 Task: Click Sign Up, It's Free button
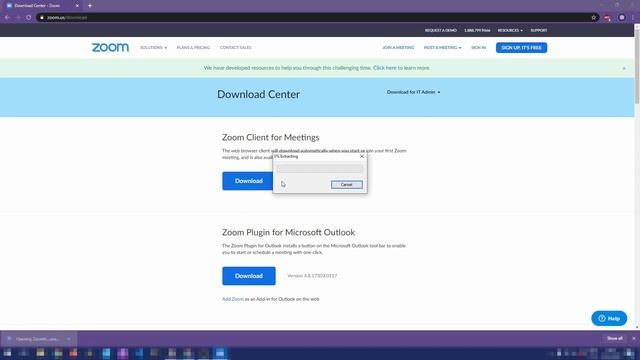point(521,48)
